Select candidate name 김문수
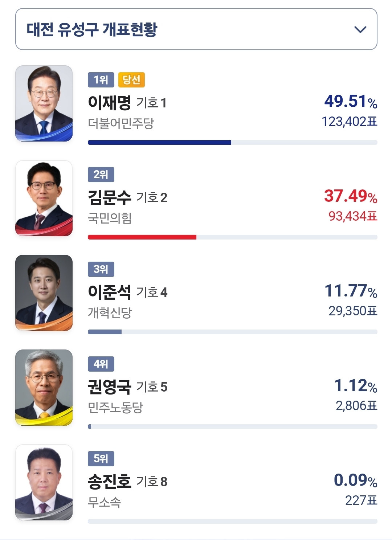Screen dimensions: 392x540 109,197
